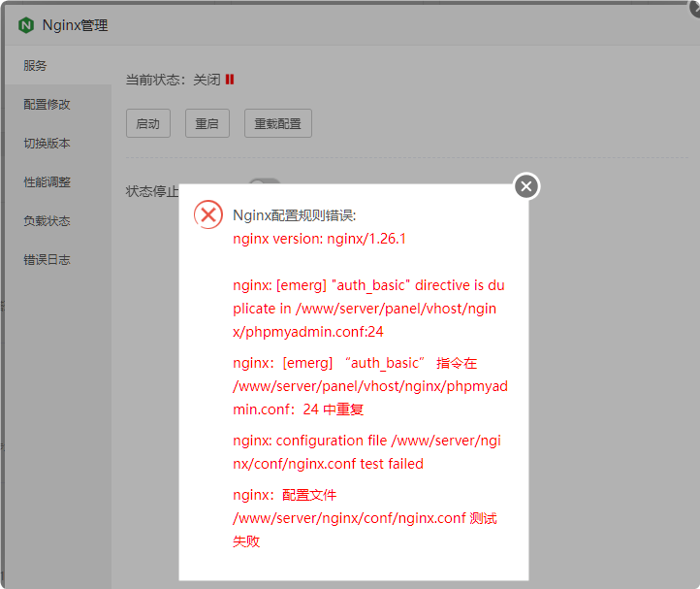Screen dimensions: 700x589
Task: Click the Nginx管理 window title
Action: click(75, 25)
